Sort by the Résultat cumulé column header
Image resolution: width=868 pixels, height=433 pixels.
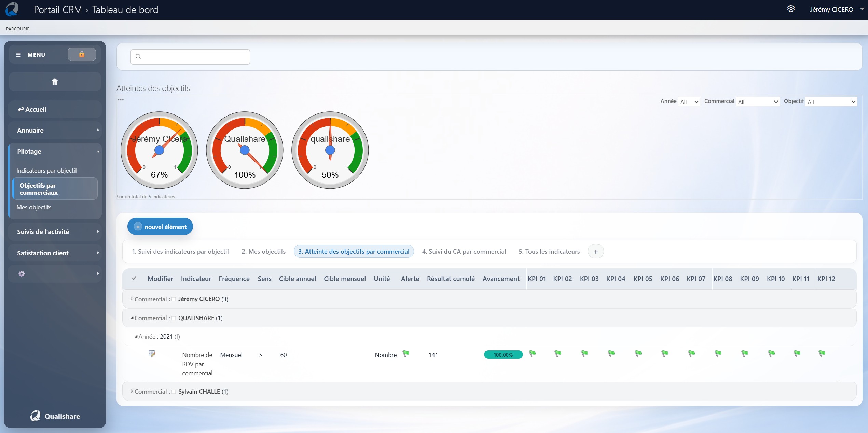click(x=451, y=279)
